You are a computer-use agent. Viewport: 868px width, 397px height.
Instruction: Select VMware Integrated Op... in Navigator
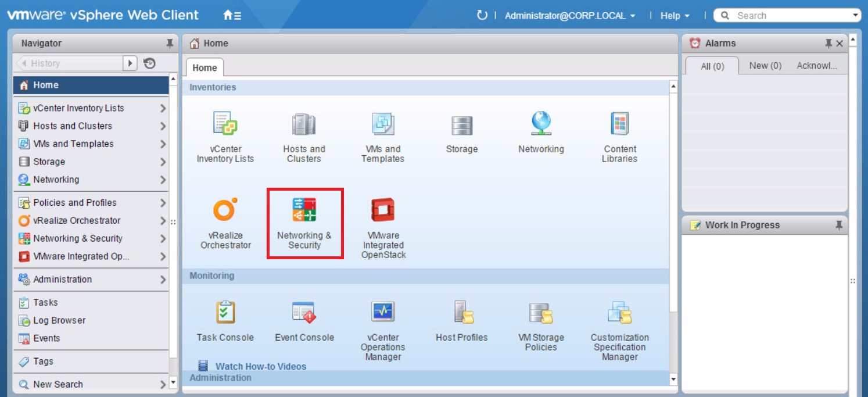[91, 256]
